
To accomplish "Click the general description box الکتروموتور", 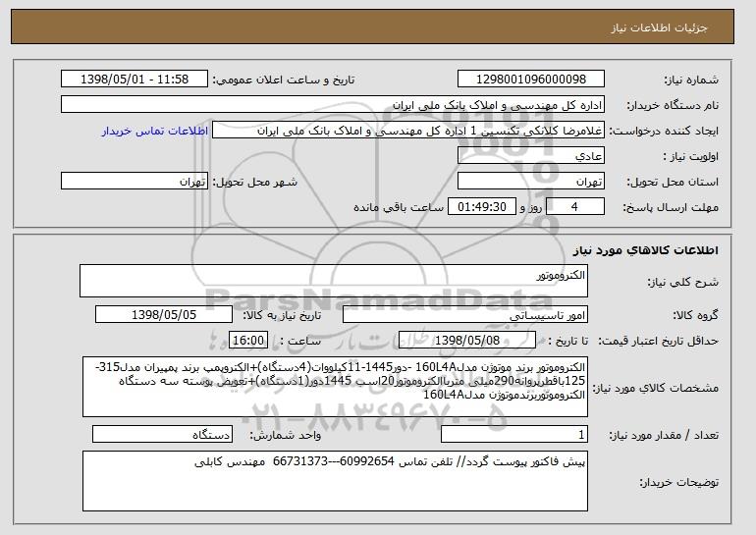I will pyautogui.click(x=334, y=281).
